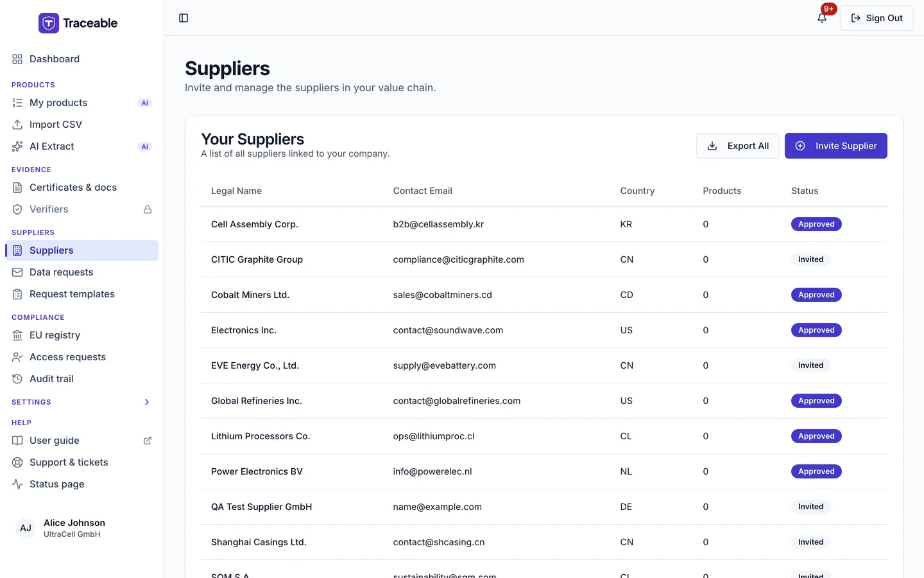Select Lithium Processors Co. supplier name
This screenshot has width=924, height=578.
261,436
